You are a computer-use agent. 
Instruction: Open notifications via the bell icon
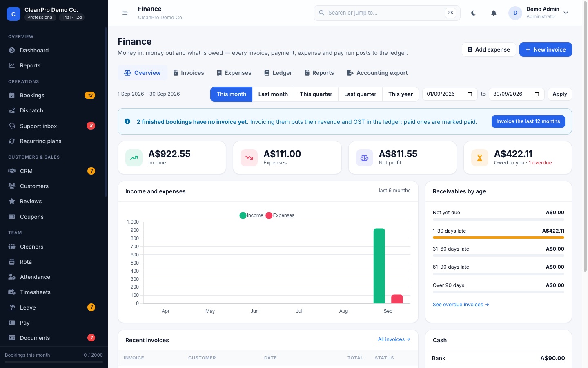coord(494,13)
